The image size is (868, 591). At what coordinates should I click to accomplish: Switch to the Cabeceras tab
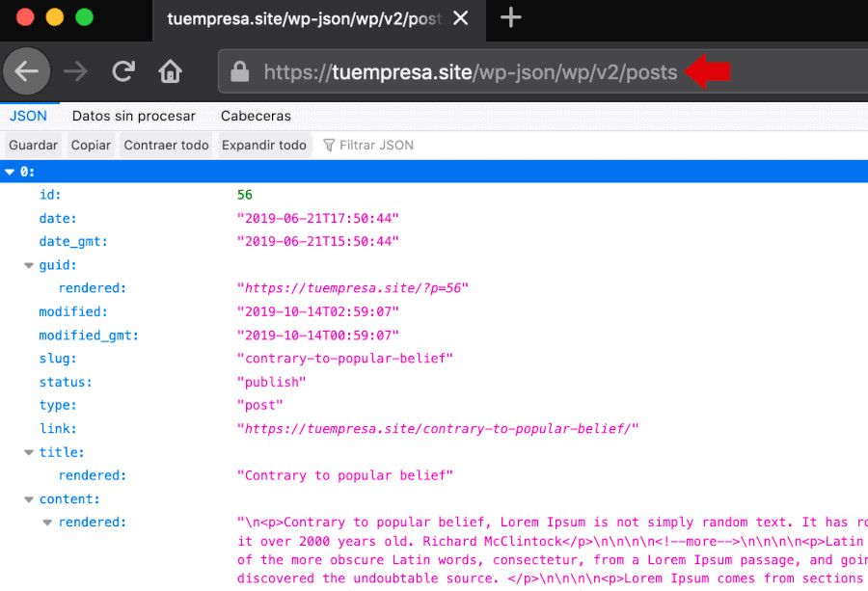point(256,116)
